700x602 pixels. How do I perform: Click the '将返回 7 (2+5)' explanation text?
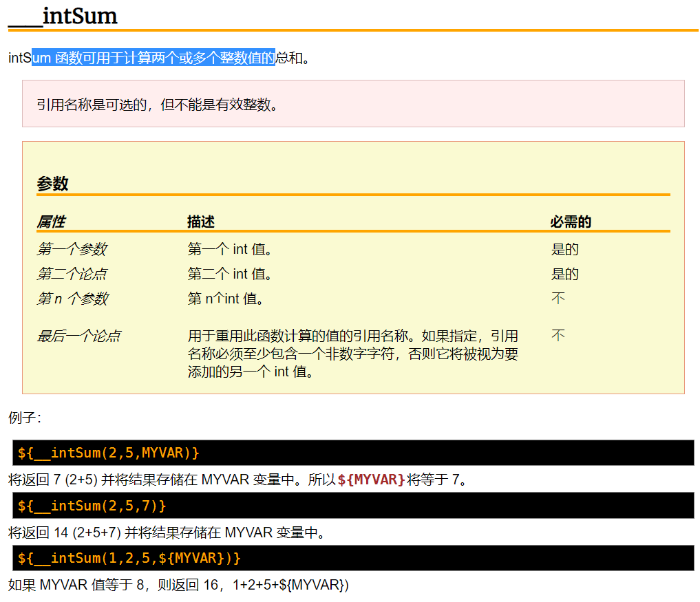(x=238, y=480)
